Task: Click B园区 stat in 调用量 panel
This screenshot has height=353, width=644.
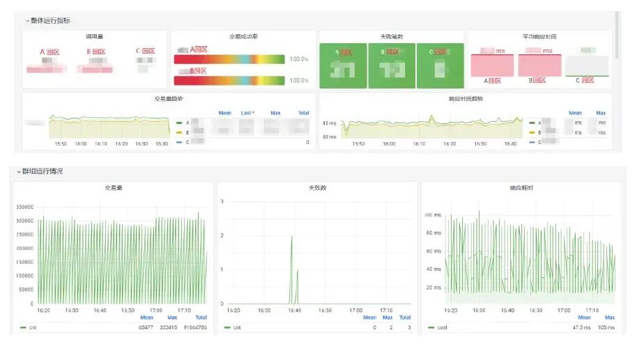Action: click(95, 61)
